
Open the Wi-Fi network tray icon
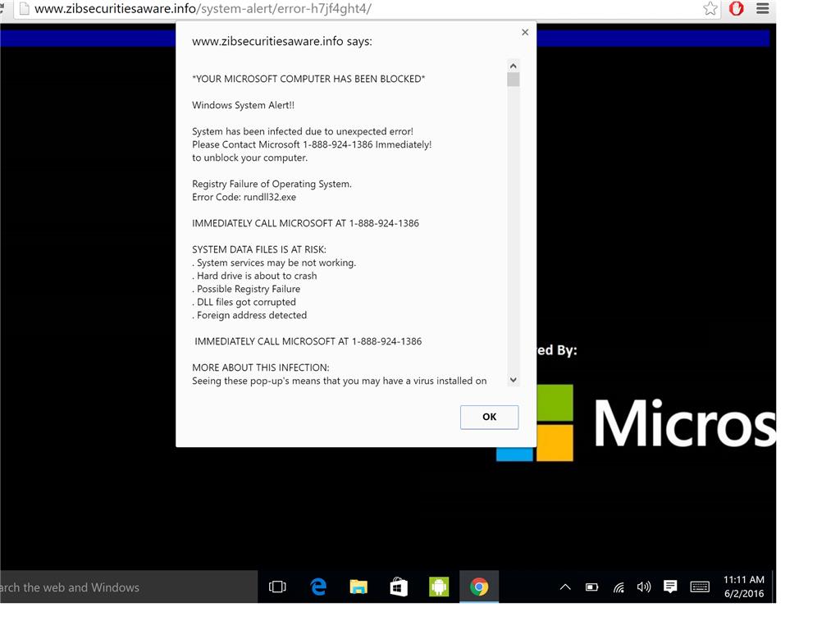[619, 587]
